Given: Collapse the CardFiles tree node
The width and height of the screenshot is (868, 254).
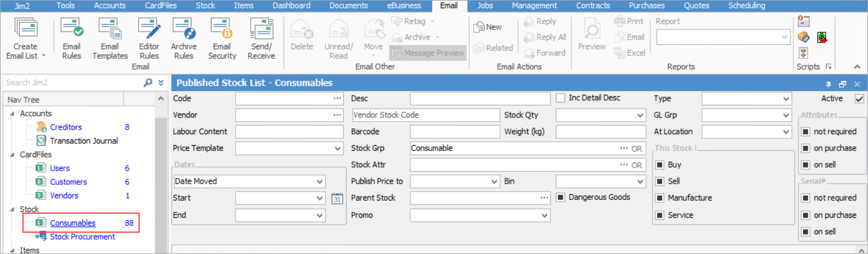Looking at the screenshot, I should (13, 155).
